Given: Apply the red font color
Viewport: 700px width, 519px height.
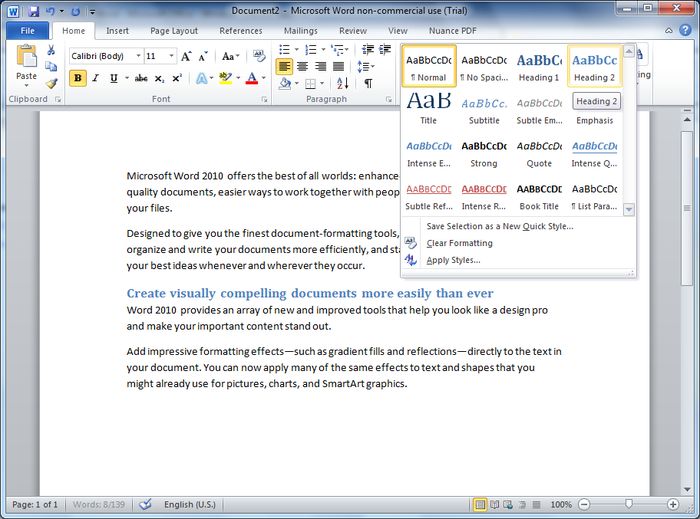Looking at the screenshot, I should tap(252, 79).
